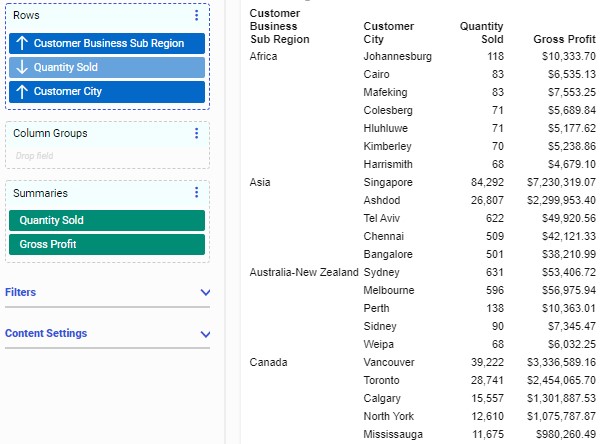Select the Quantity Sold summary chip
The width and height of the screenshot is (606, 444).
106,221
